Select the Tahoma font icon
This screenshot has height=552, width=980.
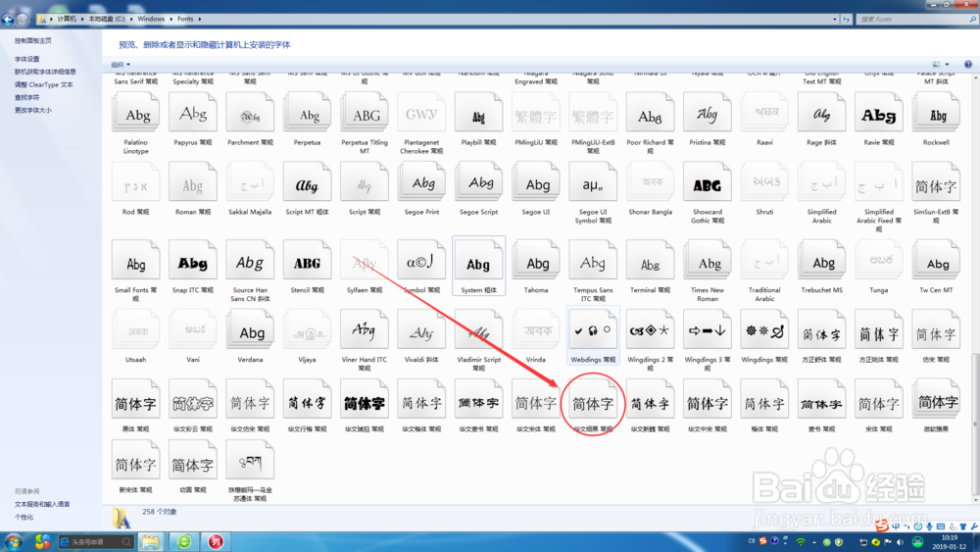(536, 261)
